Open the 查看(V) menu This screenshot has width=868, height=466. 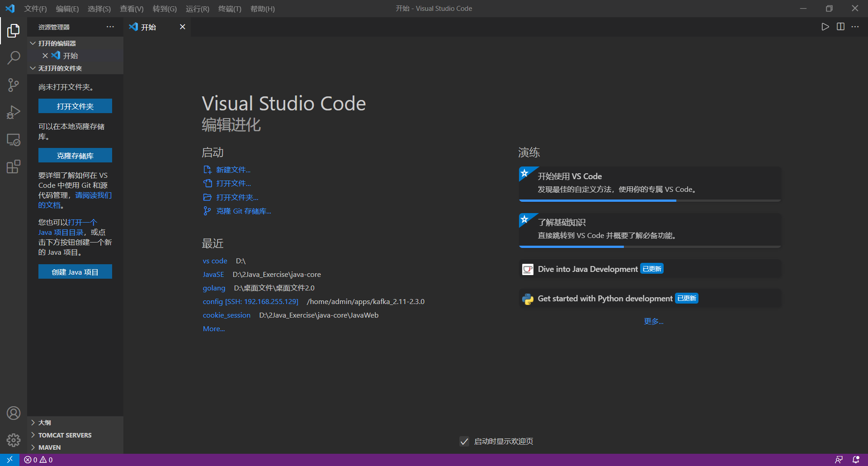(x=132, y=9)
